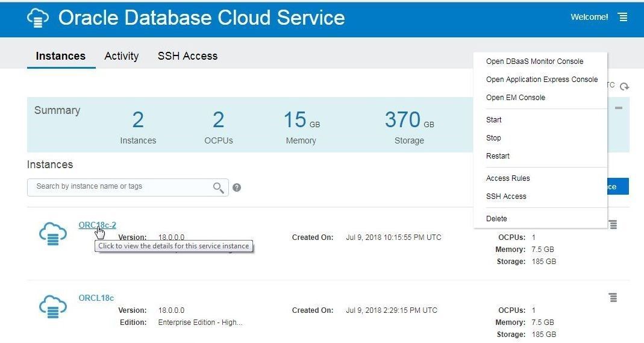Viewport: 644px width, 343px height.
Task: Switch to the Activity tab
Action: [x=122, y=56]
